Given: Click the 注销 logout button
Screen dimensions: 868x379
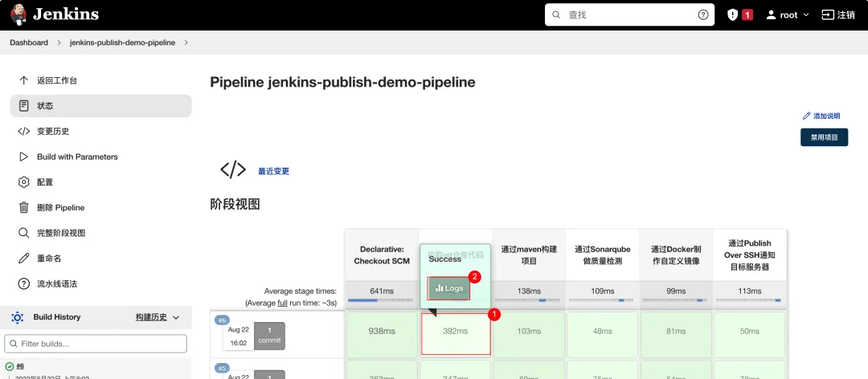Looking at the screenshot, I should (838, 15).
